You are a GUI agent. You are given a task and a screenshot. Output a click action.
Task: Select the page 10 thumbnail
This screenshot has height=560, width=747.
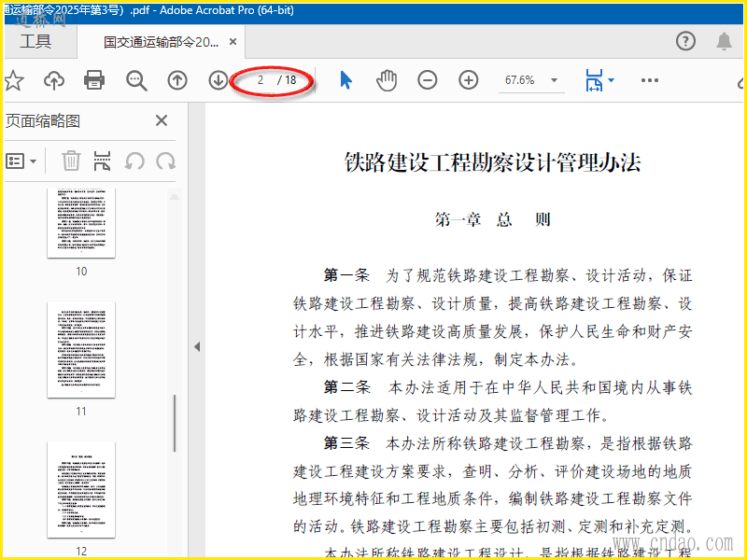tap(81, 223)
